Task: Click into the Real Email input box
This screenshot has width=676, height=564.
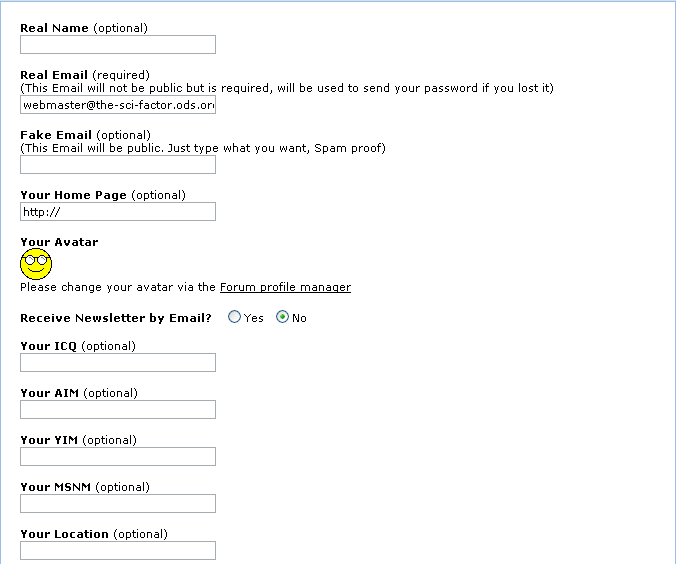Action: coord(118,104)
